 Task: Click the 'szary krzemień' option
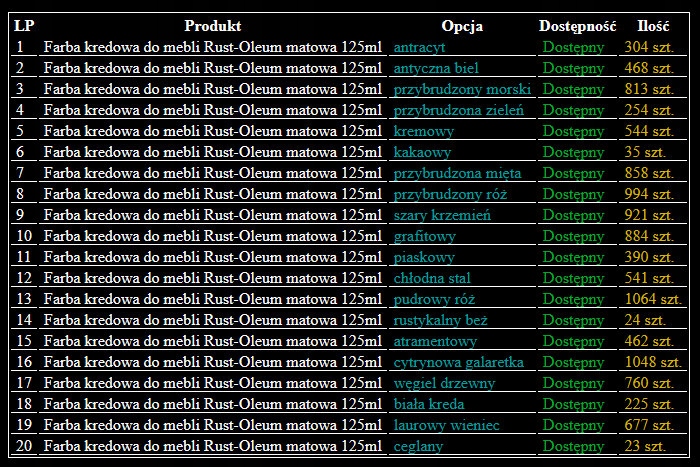click(442, 215)
